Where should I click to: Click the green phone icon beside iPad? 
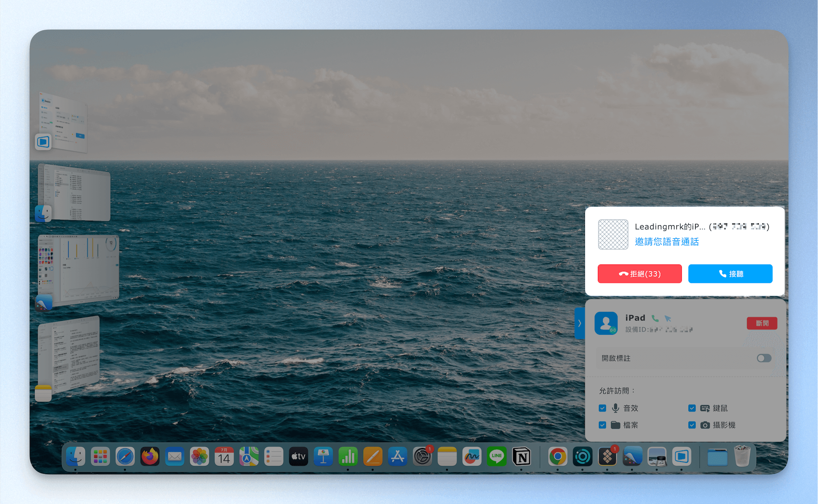point(655,318)
